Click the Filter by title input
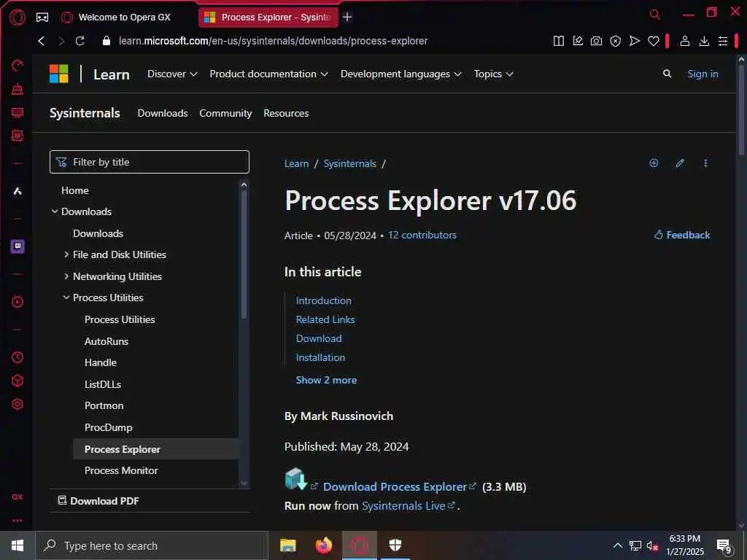 (149, 162)
